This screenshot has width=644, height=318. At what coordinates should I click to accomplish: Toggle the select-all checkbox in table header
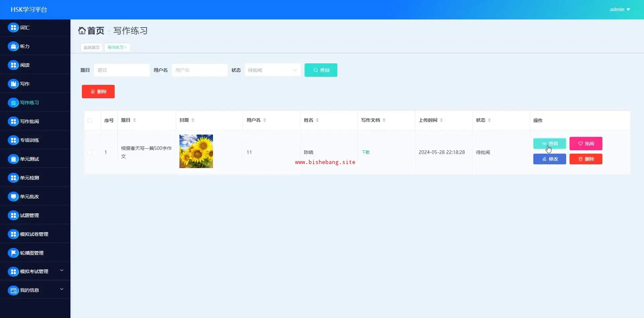pyautogui.click(x=90, y=120)
